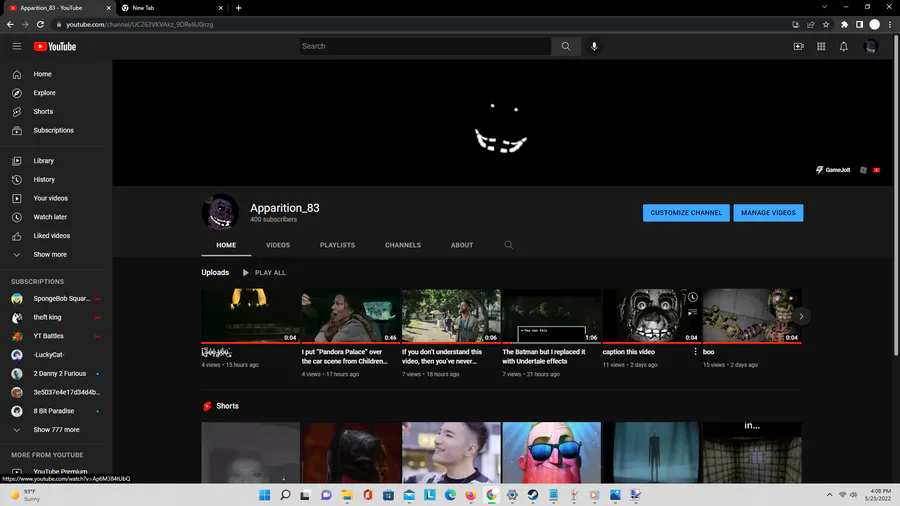Viewport: 900px width, 506px height.
Task: Click Play All for Uploads
Action: pyautogui.click(x=264, y=273)
